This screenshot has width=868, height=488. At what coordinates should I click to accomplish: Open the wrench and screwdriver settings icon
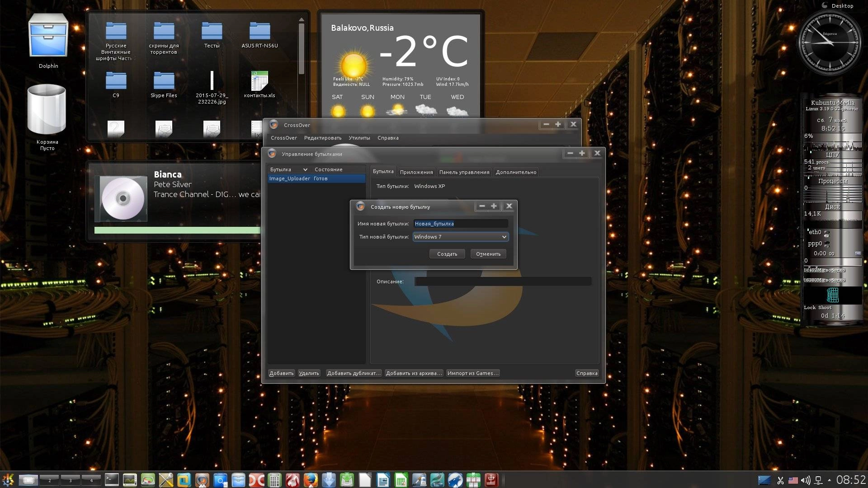click(166, 480)
